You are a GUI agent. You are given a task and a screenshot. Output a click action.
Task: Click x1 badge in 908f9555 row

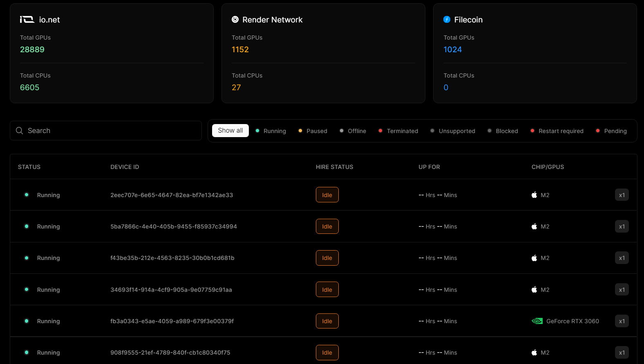(x=622, y=353)
